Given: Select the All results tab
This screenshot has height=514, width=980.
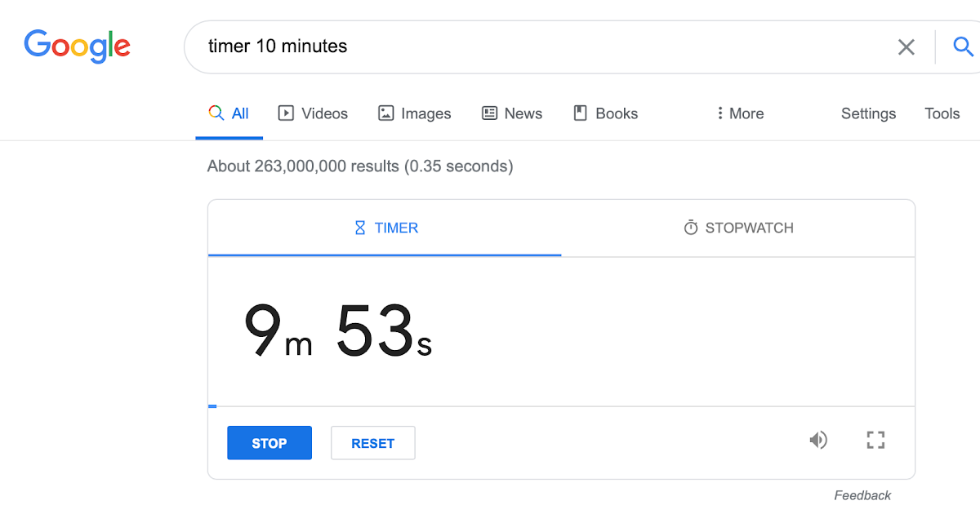Looking at the screenshot, I should pyautogui.click(x=229, y=113).
